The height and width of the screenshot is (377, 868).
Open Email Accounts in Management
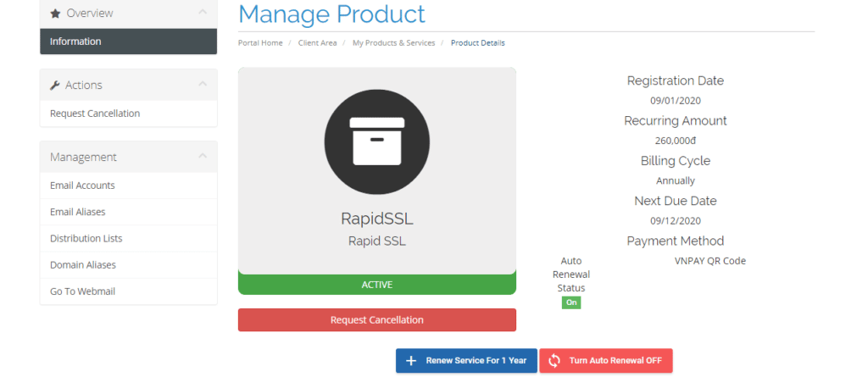(x=82, y=186)
